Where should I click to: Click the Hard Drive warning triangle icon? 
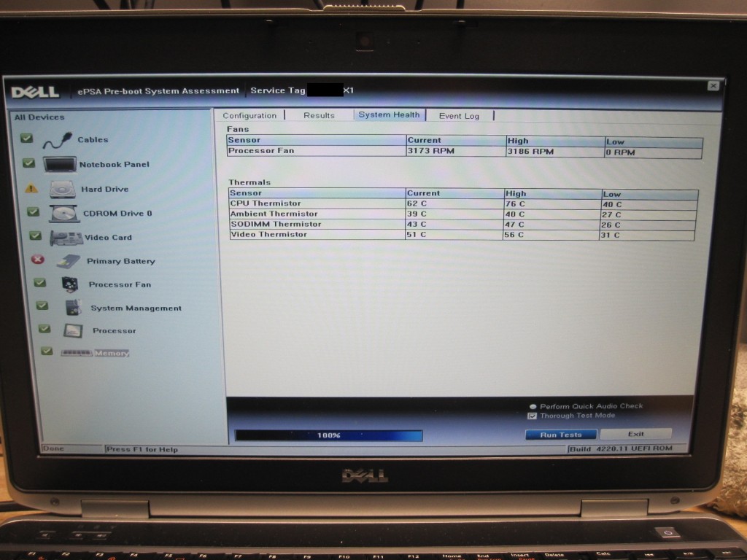(31, 189)
